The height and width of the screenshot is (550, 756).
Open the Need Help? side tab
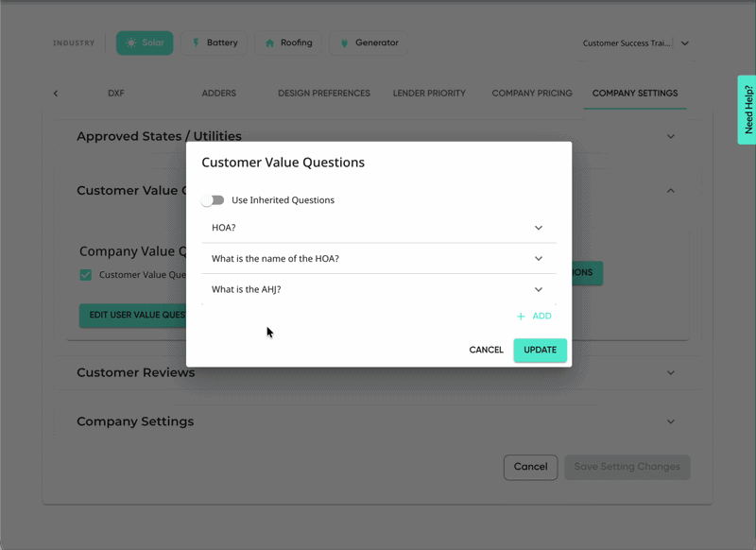tap(747, 110)
